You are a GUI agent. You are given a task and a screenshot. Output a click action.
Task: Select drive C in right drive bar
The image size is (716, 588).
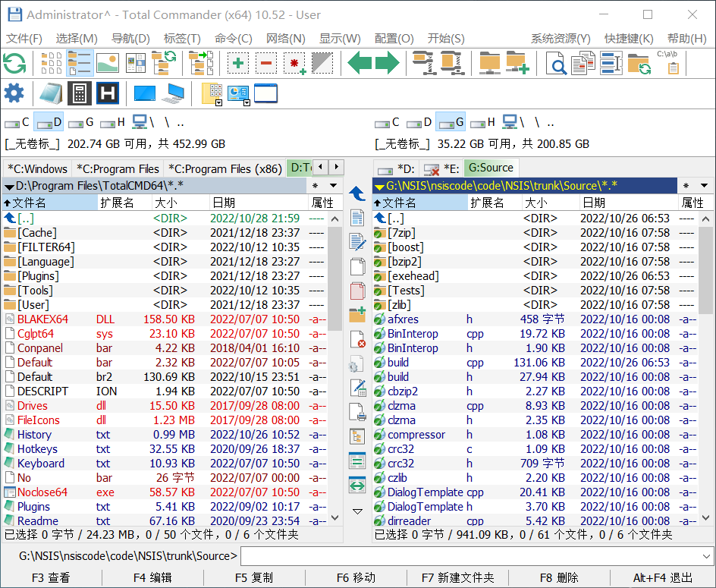[387, 122]
